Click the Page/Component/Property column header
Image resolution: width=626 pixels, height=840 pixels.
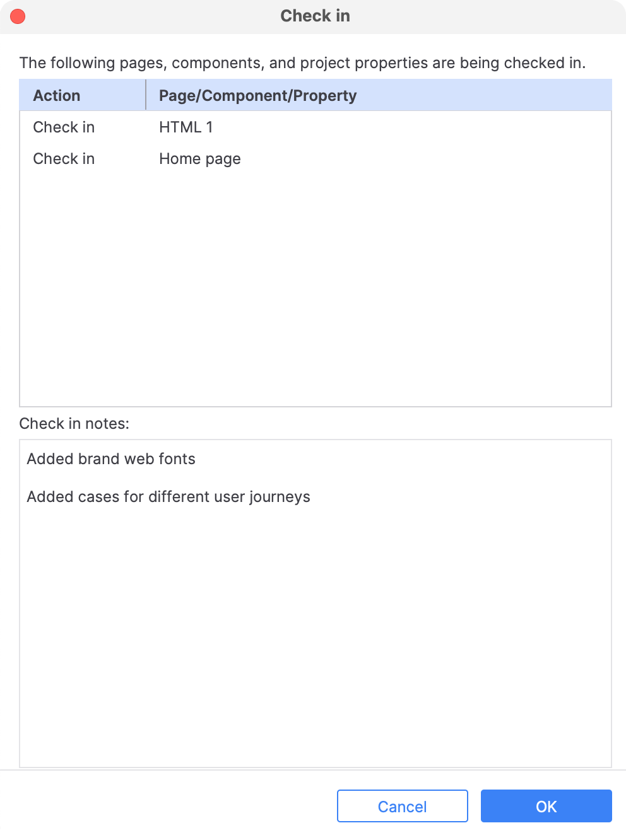257,96
